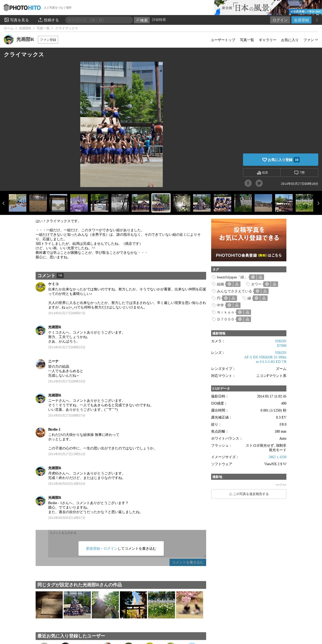Share the photo on Facebook
Image resolution: width=322 pixels, height=644 pixels.
point(248,183)
